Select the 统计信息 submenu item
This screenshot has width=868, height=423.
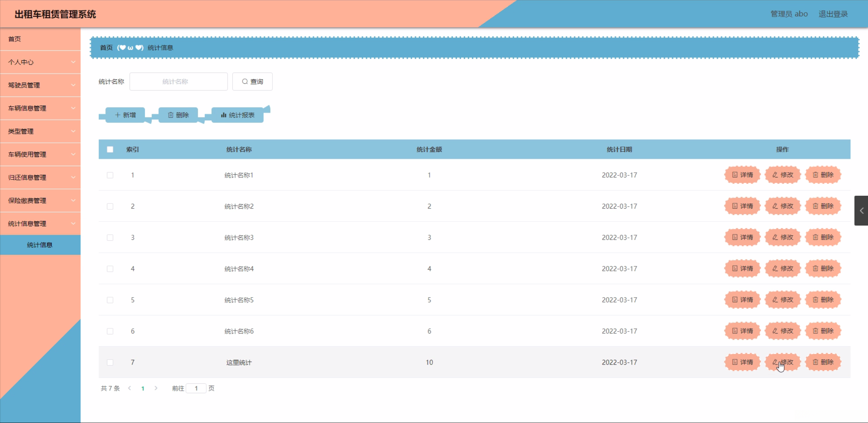(40, 245)
